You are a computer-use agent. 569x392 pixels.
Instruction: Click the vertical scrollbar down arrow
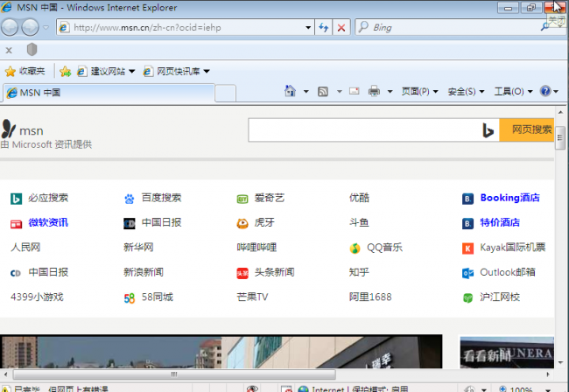click(x=560, y=362)
